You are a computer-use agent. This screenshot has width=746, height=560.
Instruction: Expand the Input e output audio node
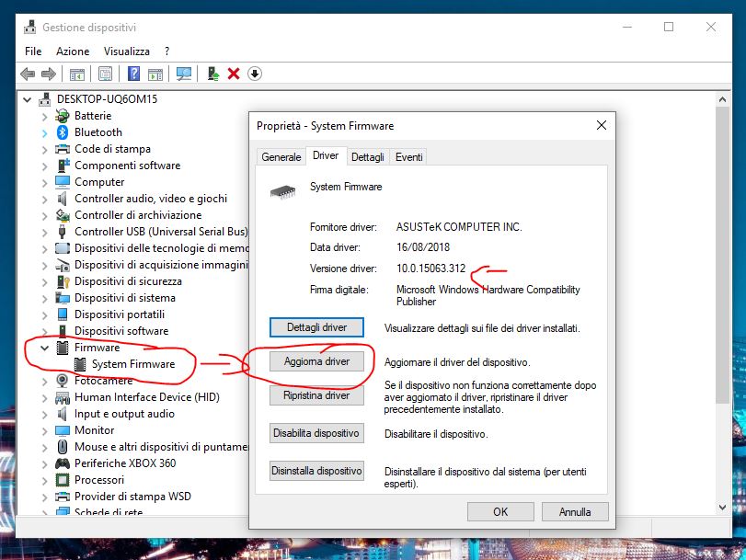click(45, 414)
